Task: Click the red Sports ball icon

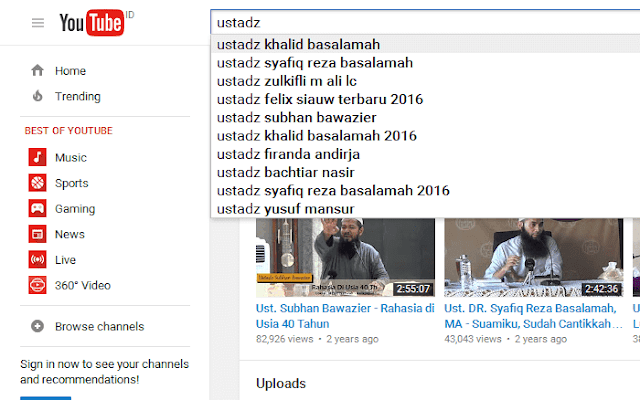Action: [x=38, y=183]
